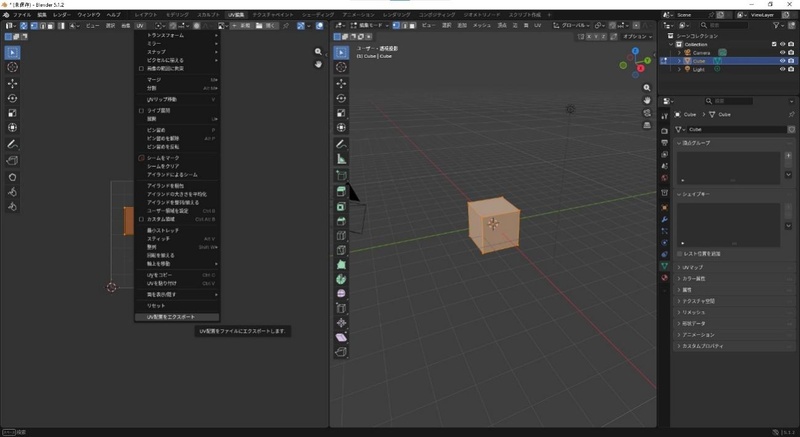800x437 pixels.
Task: Add a shape key with plus button
Action: pos(788,207)
